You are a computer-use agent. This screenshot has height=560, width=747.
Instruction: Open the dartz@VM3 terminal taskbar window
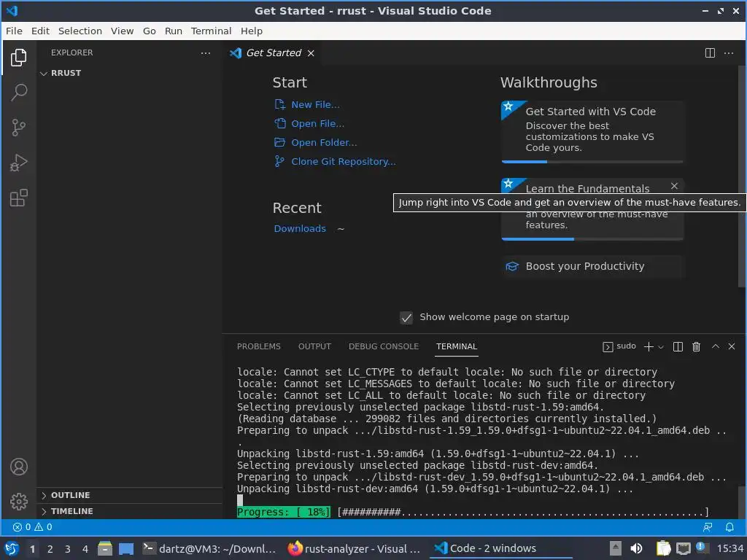pyautogui.click(x=209, y=549)
